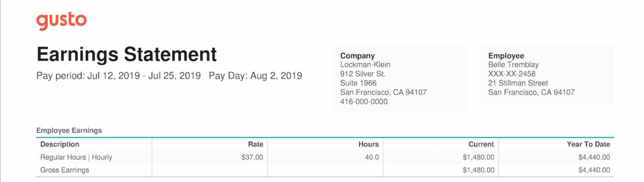
Task: Click the Employee section heading
Action: pos(506,56)
